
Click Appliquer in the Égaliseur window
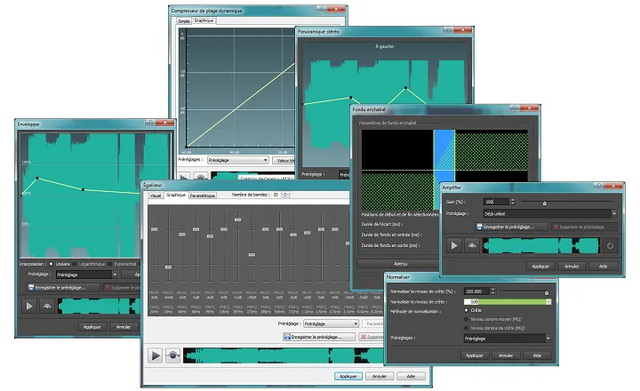pyautogui.click(x=348, y=376)
